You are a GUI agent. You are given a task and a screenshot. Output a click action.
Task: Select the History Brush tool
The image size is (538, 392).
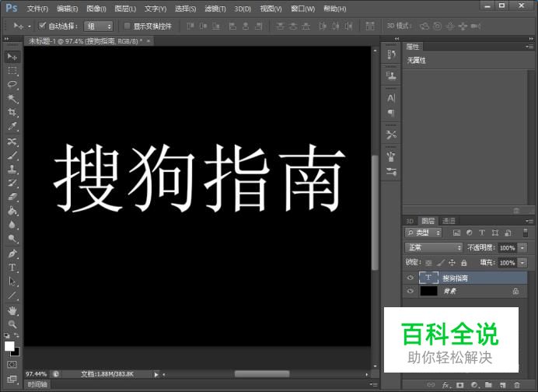12,183
